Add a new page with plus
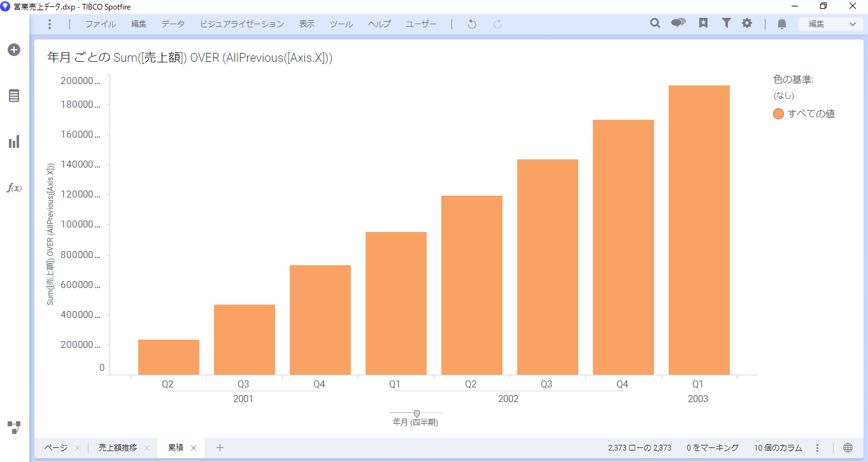Image resolution: width=868 pixels, height=462 pixels. click(220, 448)
